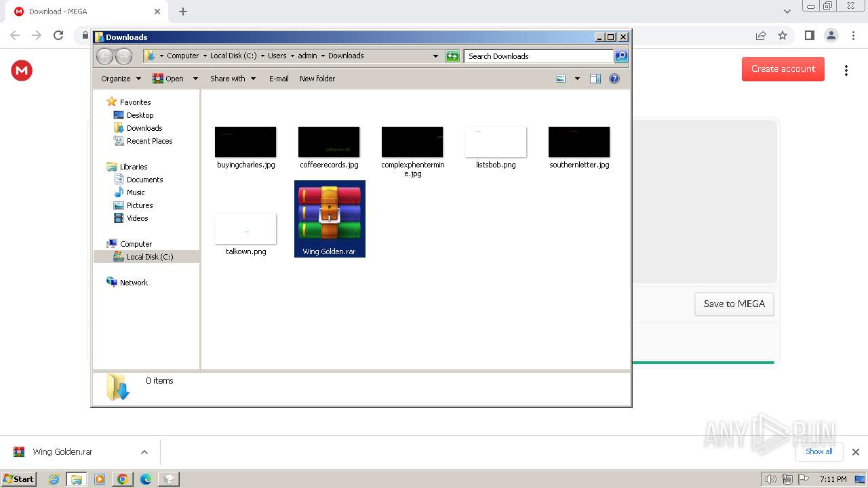Screen dimensions: 868x488
Task: Open the Organize dropdown menu
Action: click(121, 79)
